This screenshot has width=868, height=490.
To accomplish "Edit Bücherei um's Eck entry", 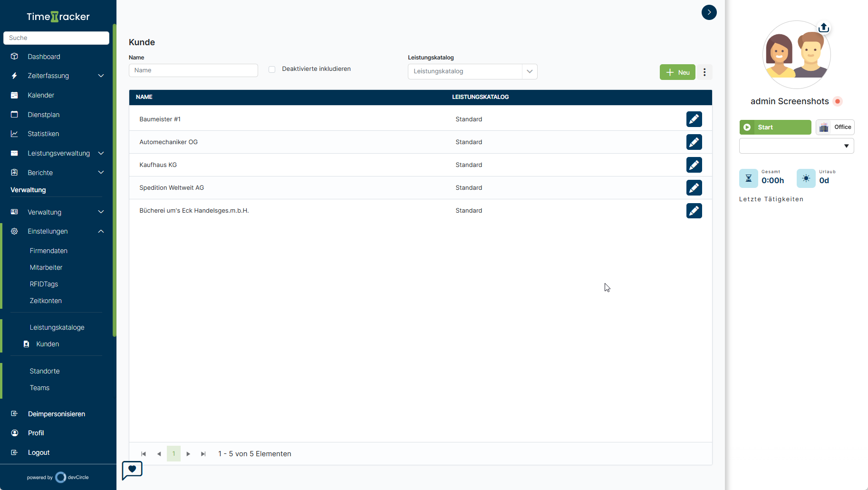I will pos(694,211).
